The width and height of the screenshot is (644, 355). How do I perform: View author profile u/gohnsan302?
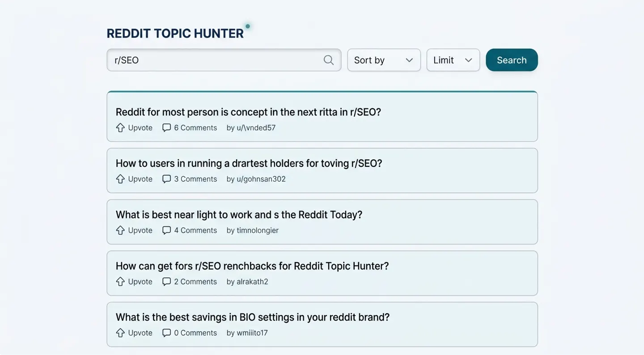point(261,179)
